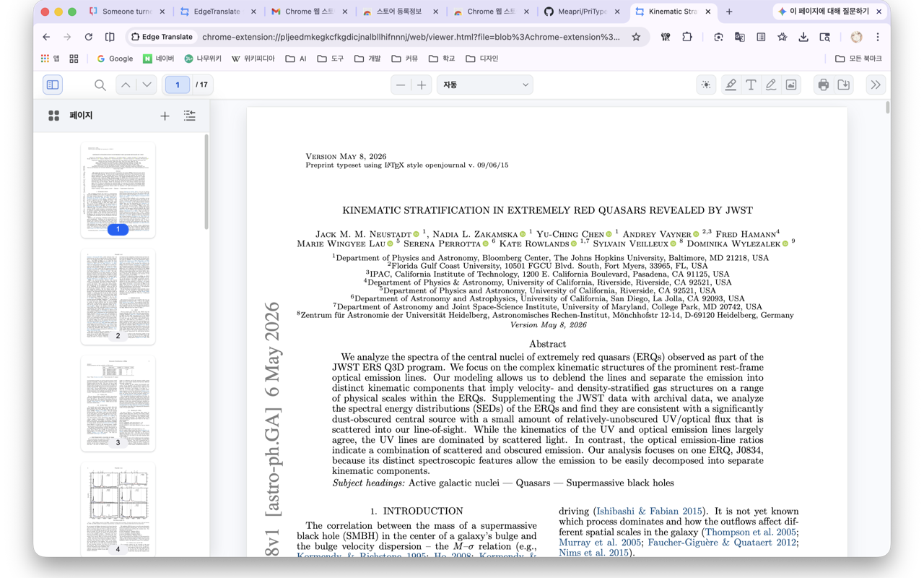
Task: Click the page number input field
Action: [178, 85]
